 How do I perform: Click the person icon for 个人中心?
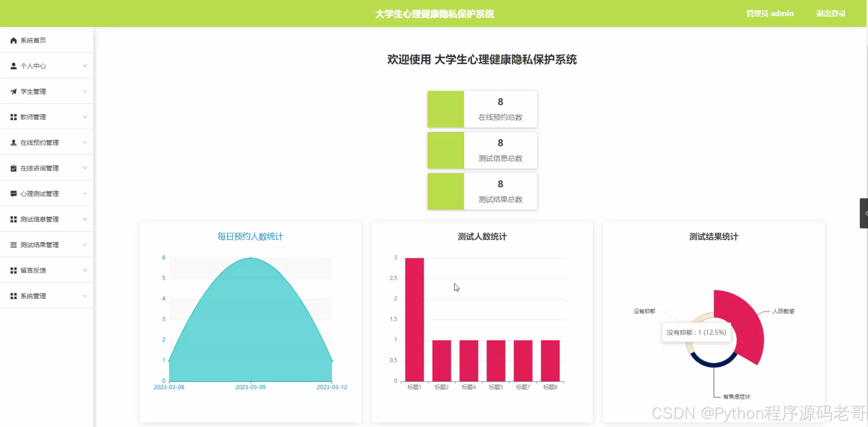tap(13, 66)
